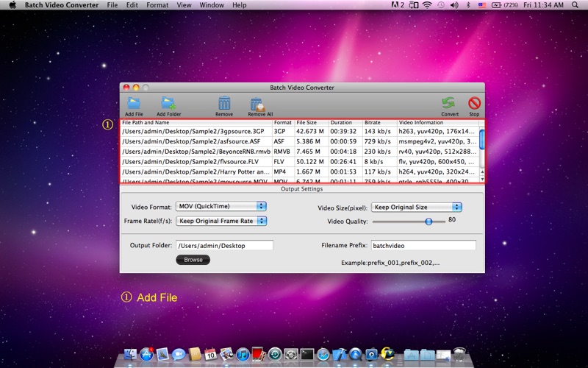Click the Remove trash can icon
This screenshot has height=368, width=588.
224,103
